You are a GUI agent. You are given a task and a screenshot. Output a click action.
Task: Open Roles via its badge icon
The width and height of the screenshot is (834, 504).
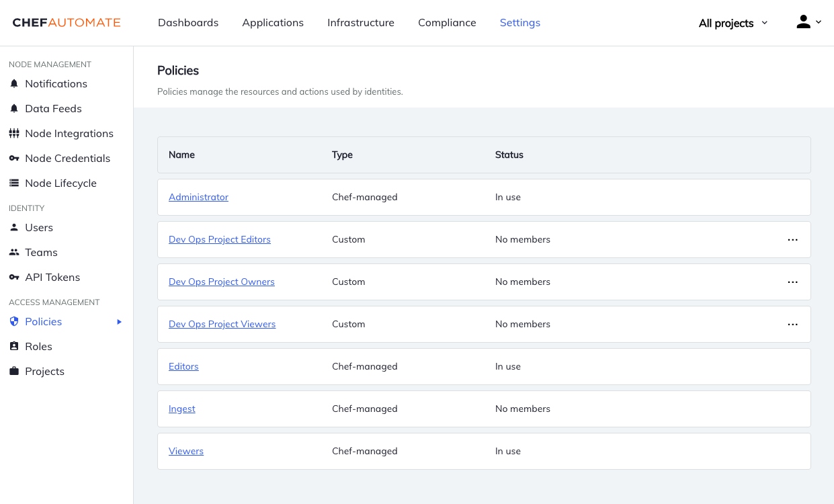14,346
